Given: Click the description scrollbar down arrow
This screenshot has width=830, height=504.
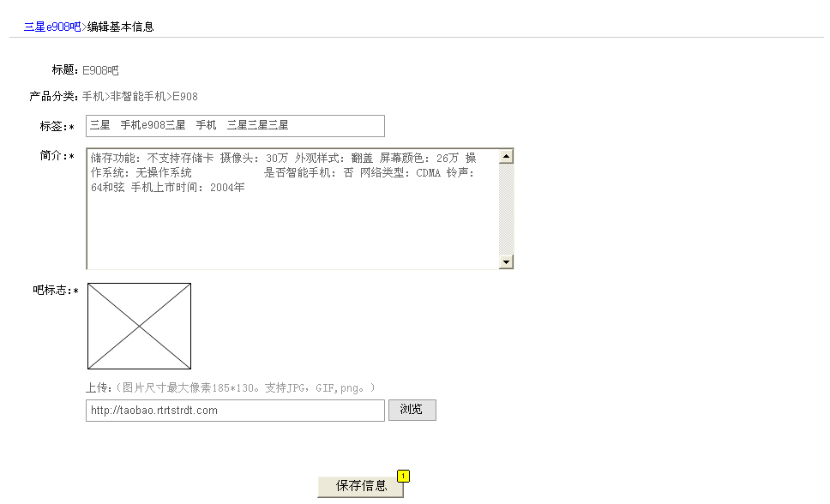Looking at the screenshot, I should [506, 261].
